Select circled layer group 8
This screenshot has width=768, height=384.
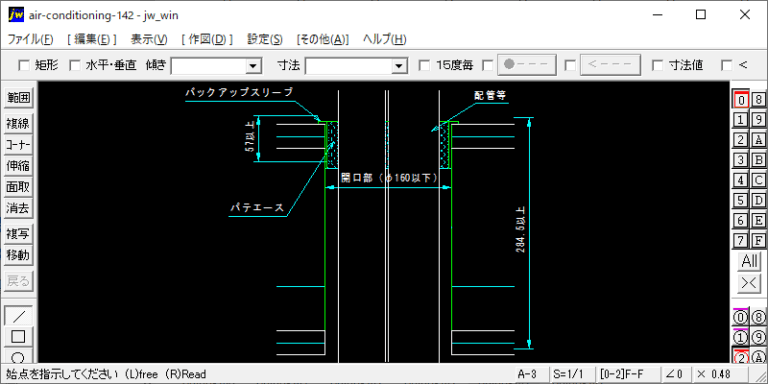[758, 317]
